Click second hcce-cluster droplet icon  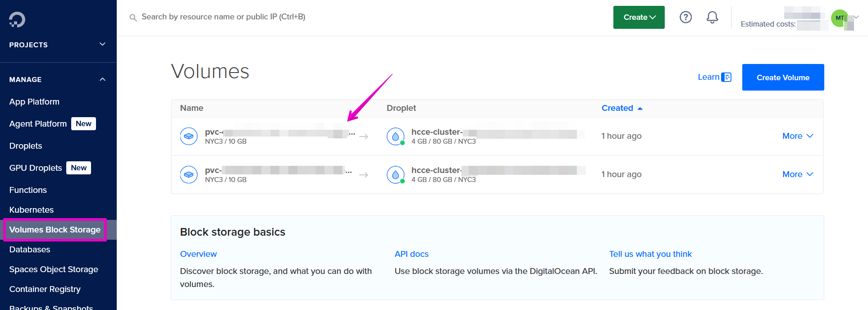(x=395, y=174)
